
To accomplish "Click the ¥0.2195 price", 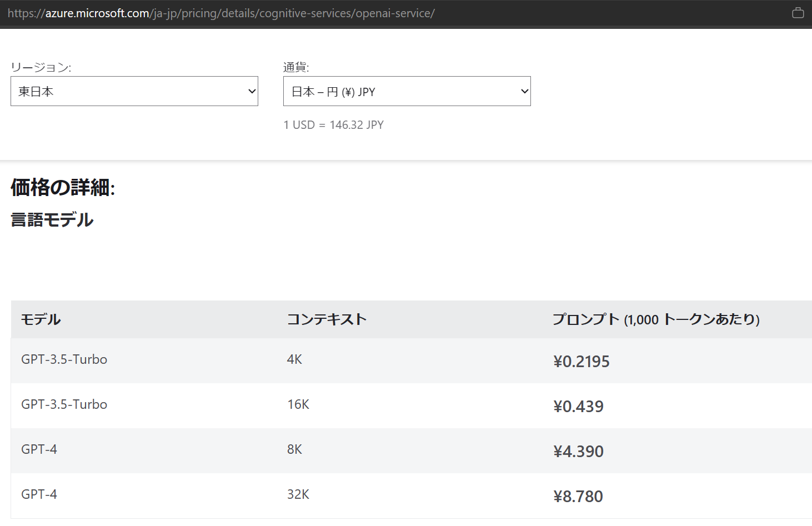I will tap(582, 362).
